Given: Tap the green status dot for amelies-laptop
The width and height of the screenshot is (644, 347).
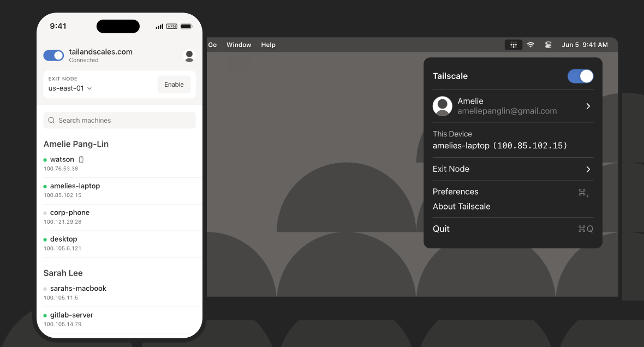Looking at the screenshot, I should click(45, 187).
